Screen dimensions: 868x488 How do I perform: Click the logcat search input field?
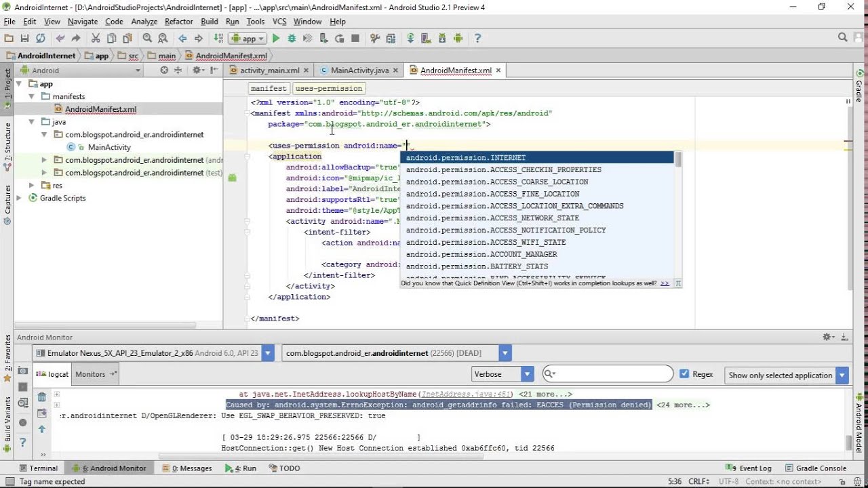pyautogui.click(x=608, y=373)
